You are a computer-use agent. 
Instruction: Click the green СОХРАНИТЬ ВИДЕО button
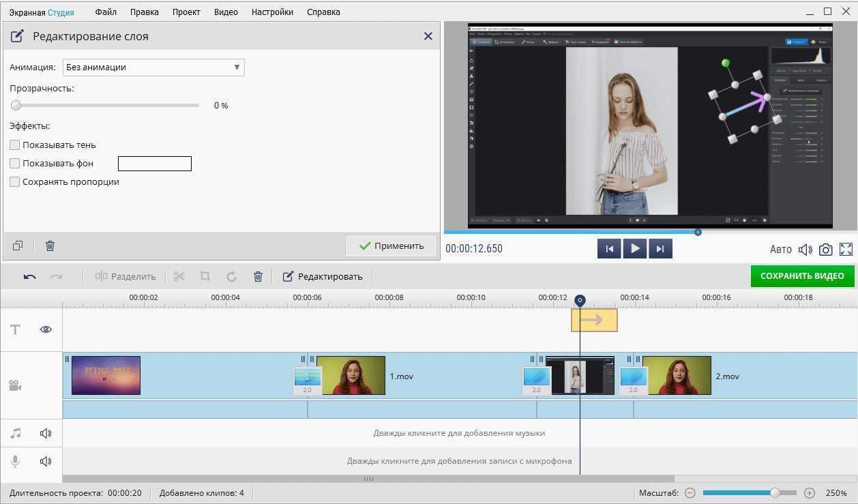(x=802, y=276)
